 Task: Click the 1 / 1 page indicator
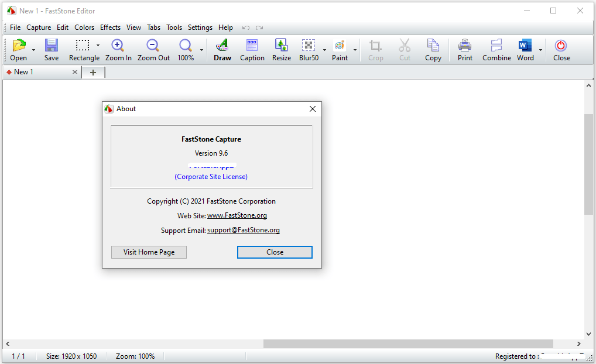tap(18, 356)
